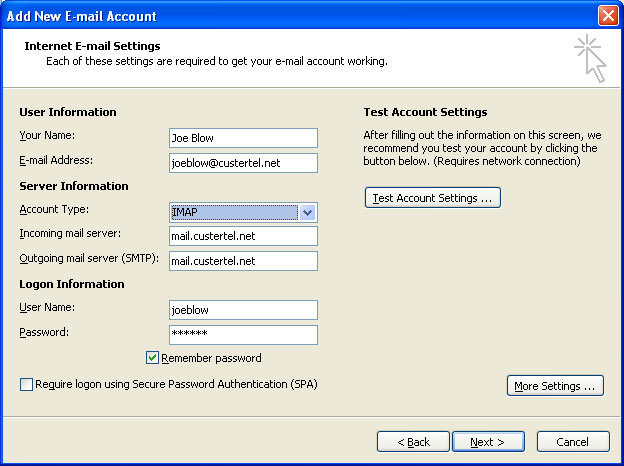Viewport: 624px width, 466px height.
Task: Go back with the Back button
Action: coord(413,442)
